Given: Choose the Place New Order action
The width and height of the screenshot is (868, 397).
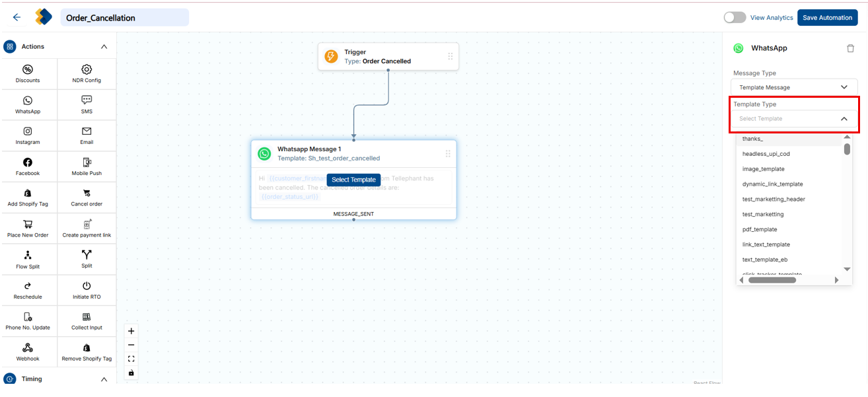Looking at the screenshot, I should 28,229.
